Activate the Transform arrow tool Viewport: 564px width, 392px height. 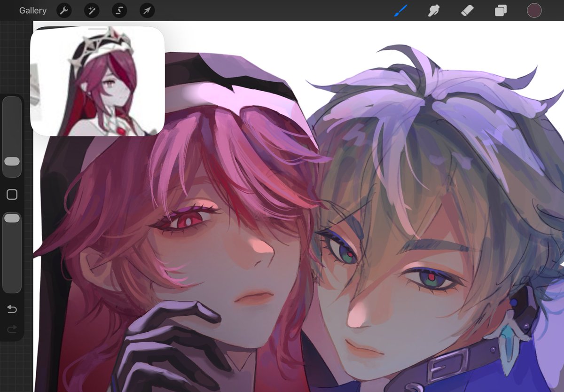[x=147, y=10]
